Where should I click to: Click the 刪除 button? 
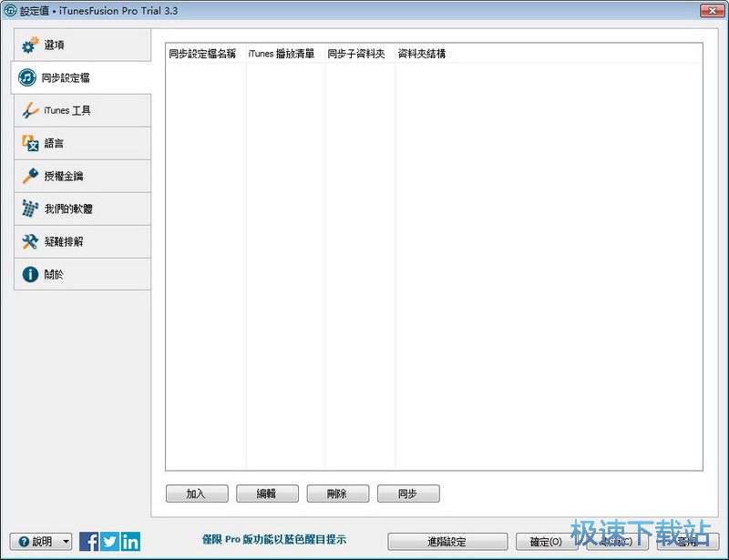(337, 493)
